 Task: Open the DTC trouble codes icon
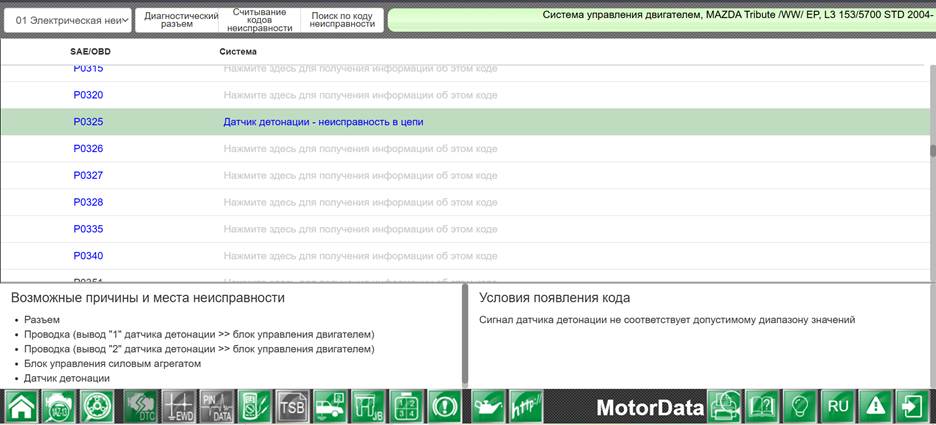pos(141,406)
